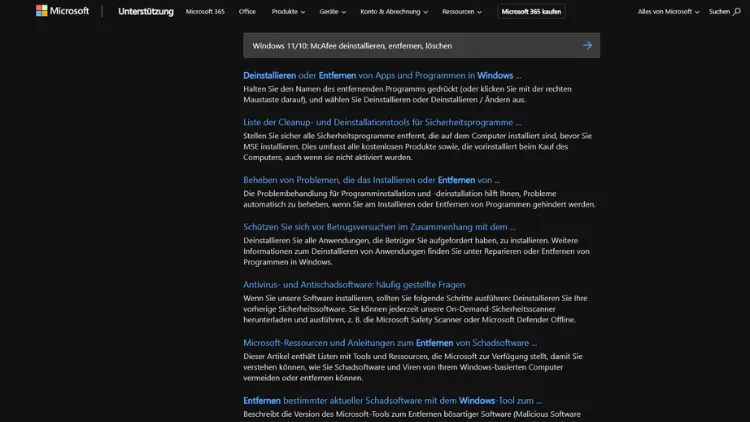Open the Antivirus- und Antischadsoftware FAQ result
The height and width of the screenshot is (422, 750).
click(x=354, y=285)
